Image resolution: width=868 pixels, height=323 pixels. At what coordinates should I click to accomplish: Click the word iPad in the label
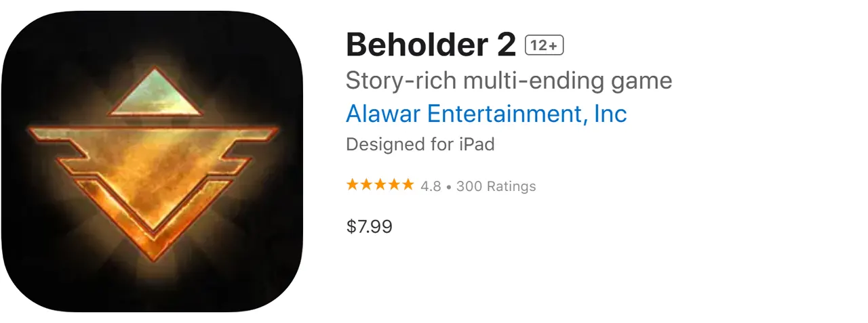pos(475,144)
